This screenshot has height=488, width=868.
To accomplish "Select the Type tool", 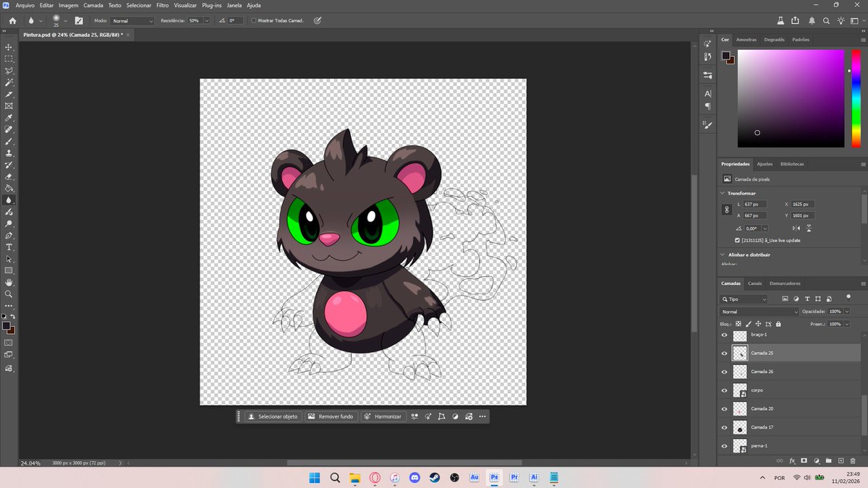I will 9,247.
